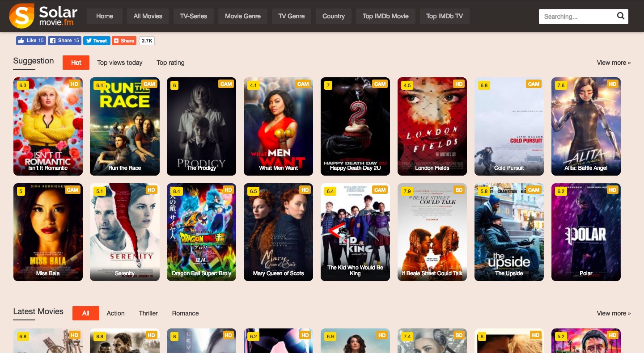Screen dimensions: 644x353
Task: Open the Home menu item
Action: coord(105,16)
